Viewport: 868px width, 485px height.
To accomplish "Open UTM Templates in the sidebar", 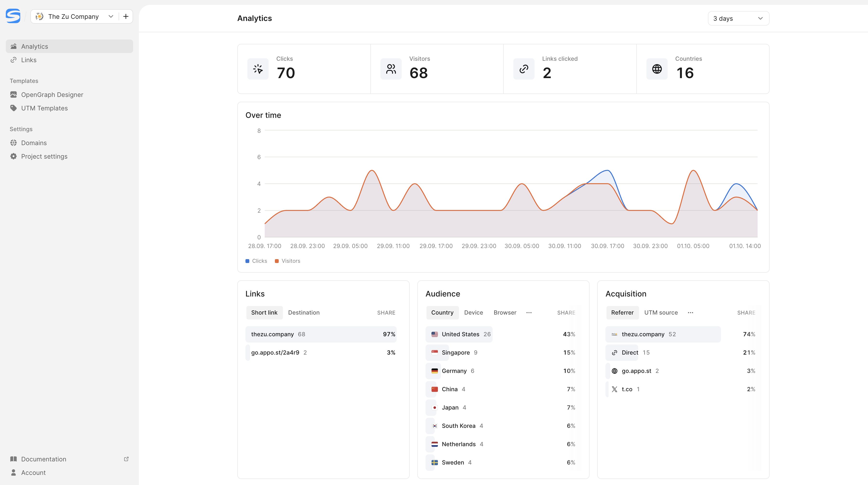I will 69,108.
